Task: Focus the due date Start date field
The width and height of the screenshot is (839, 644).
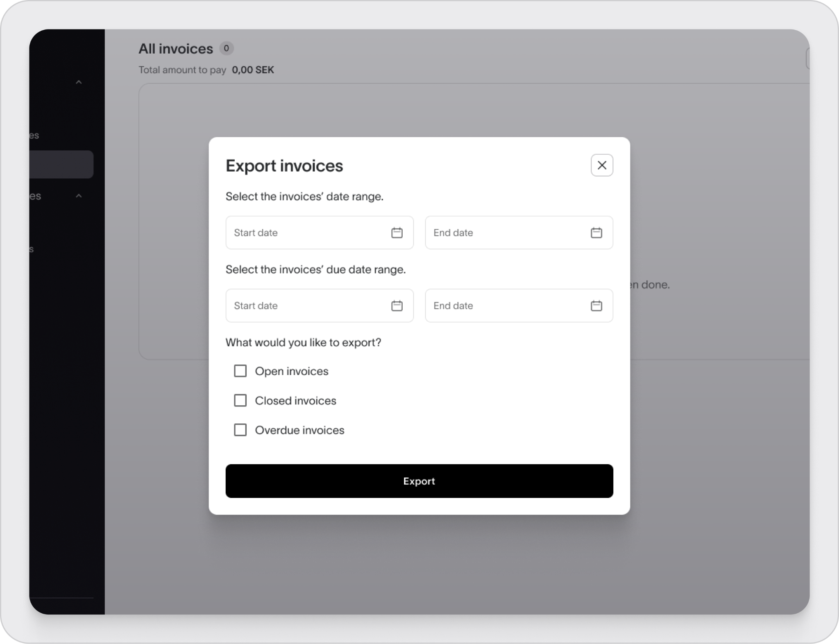Action: tap(320, 305)
